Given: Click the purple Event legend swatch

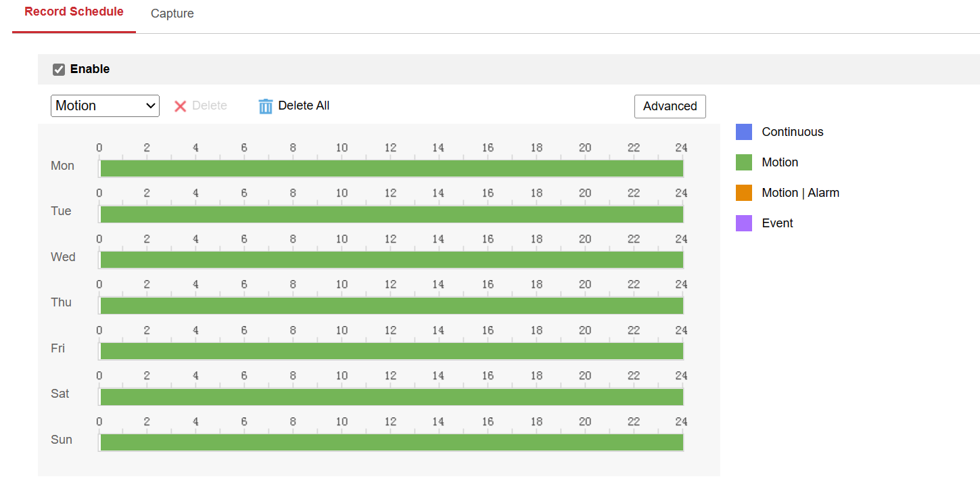Looking at the screenshot, I should 744,223.
